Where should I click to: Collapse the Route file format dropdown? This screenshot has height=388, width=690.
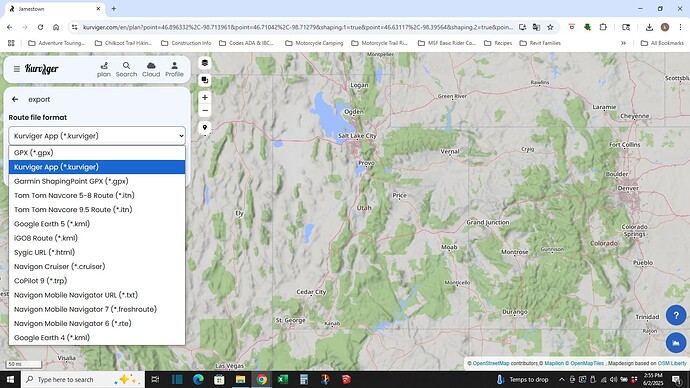(x=97, y=136)
